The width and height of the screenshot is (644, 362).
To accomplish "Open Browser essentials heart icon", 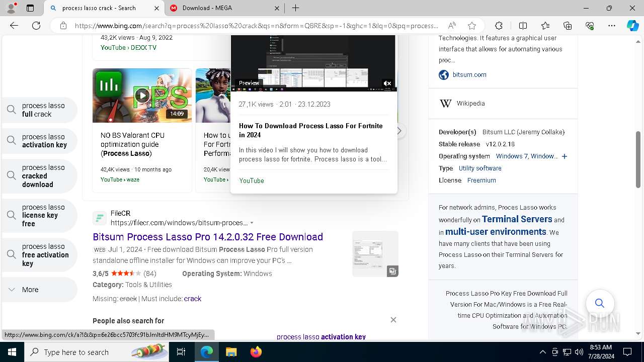I will click(590, 26).
